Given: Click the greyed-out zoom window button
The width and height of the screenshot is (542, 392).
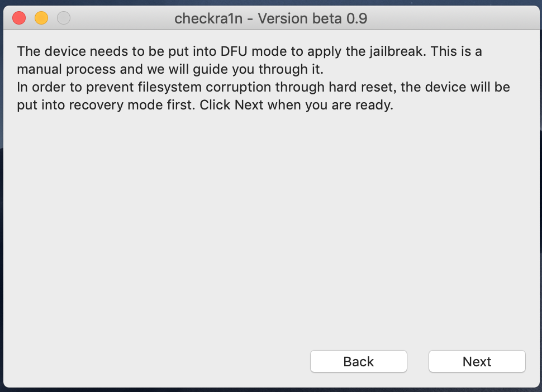Looking at the screenshot, I should point(64,18).
